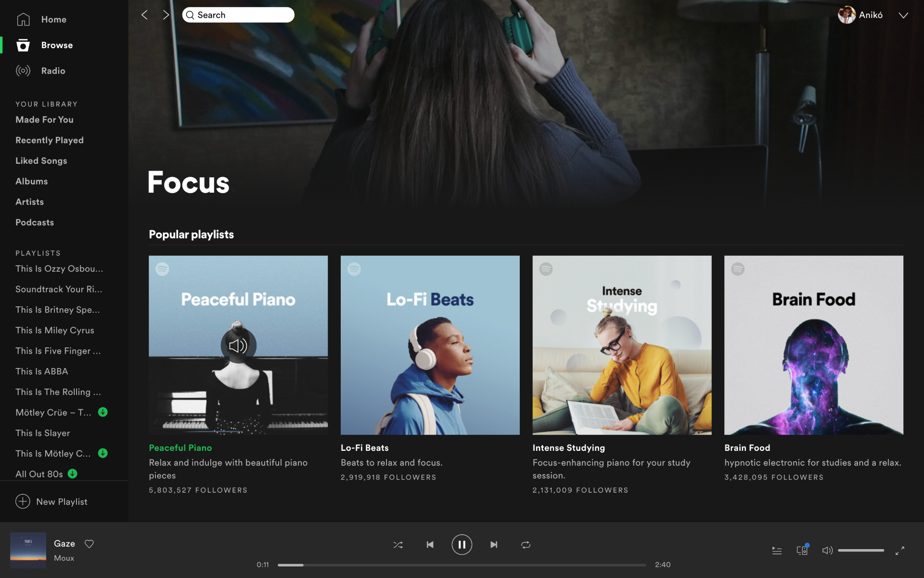
Task: Click 3,428,095 FOLLOWERS text
Action: [774, 477]
